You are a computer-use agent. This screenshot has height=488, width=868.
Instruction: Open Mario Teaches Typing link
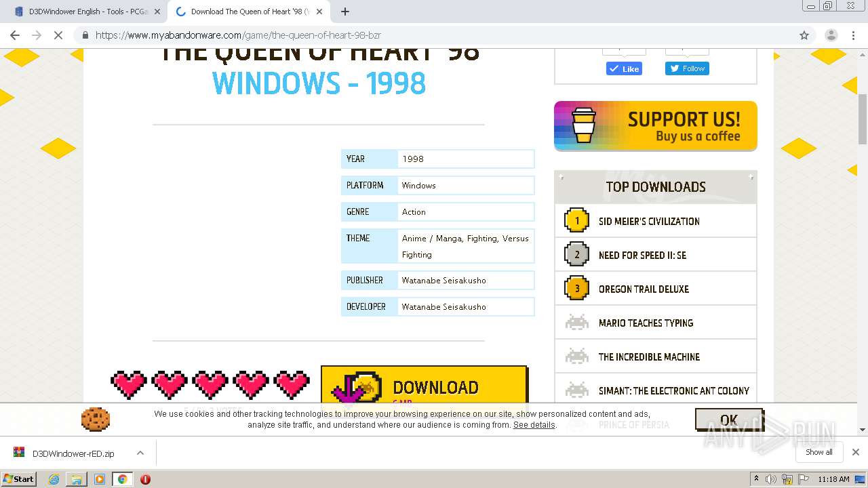646,323
